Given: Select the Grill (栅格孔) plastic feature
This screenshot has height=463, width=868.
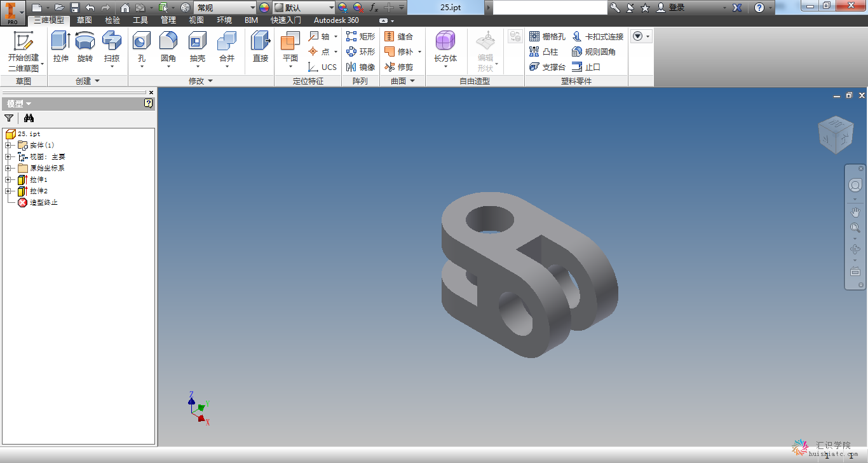Looking at the screenshot, I should pos(547,36).
